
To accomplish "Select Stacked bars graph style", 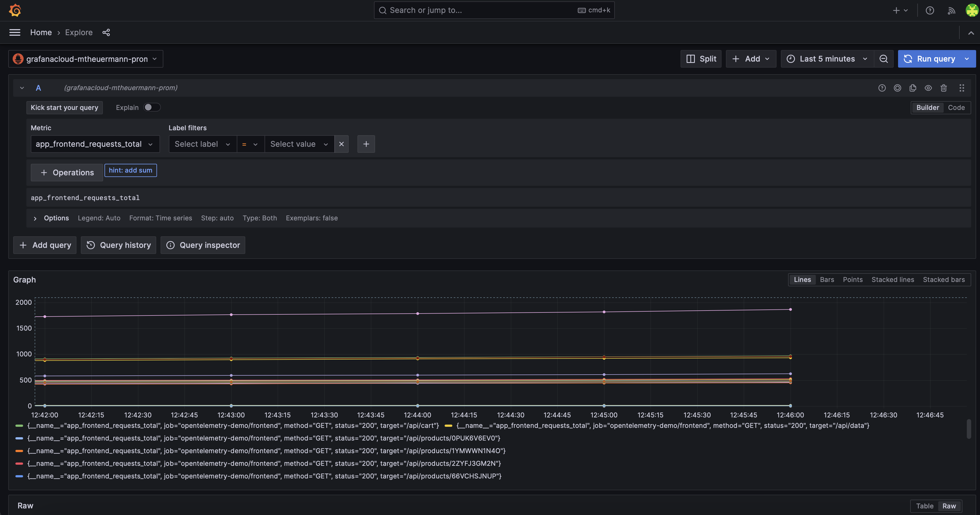I will (943, 279).
